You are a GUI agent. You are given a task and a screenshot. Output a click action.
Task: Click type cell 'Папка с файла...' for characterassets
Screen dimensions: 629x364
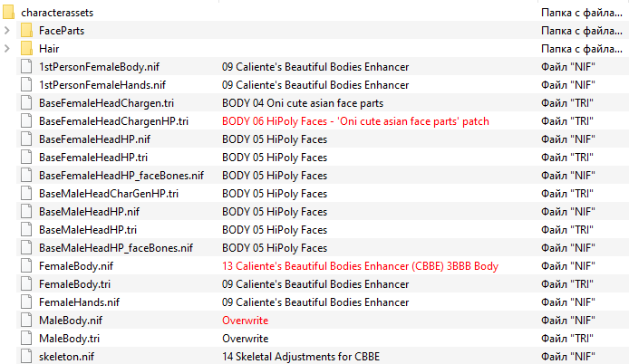tap(582, 13)
